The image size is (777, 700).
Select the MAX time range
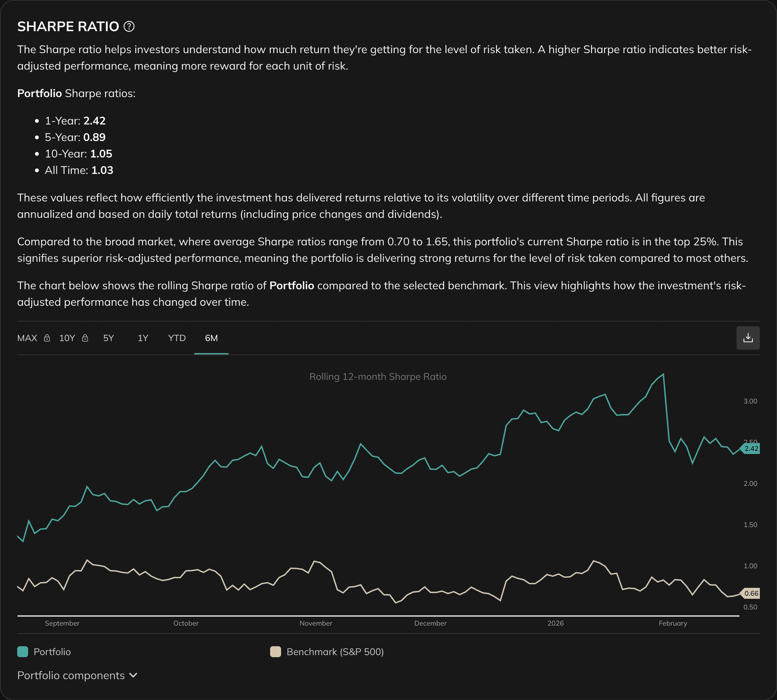point(27,338)
